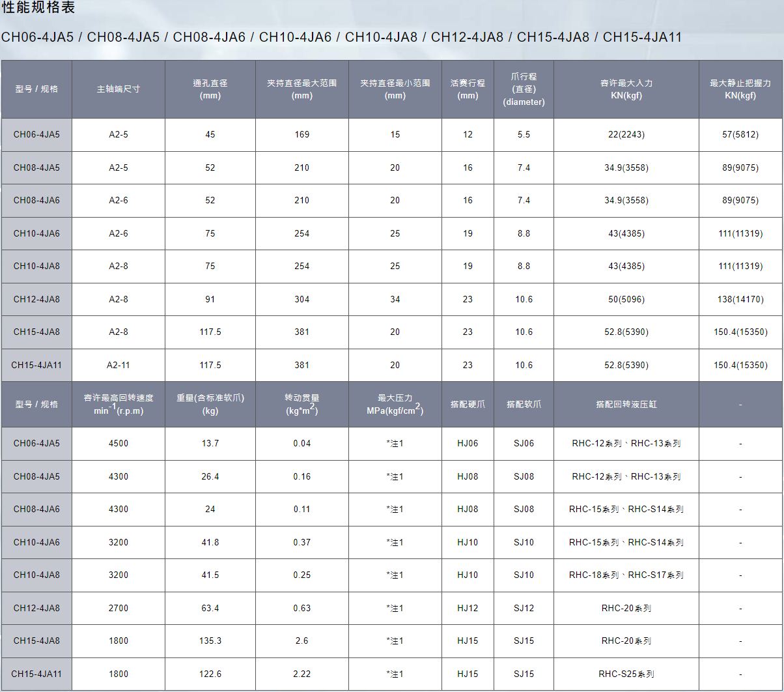784x692 pixels.
Task: Click the 爪行程 (diameter) header
Action: click(524, 89)
